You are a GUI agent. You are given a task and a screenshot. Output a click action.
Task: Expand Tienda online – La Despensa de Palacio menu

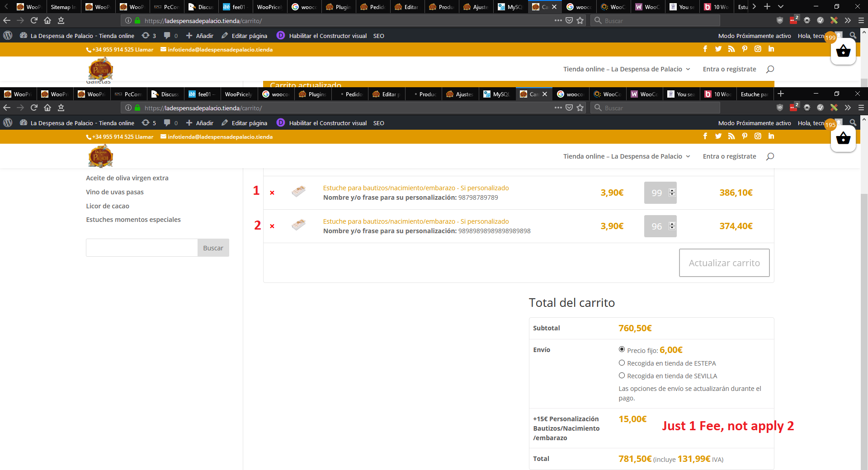(x=627, y=156)
